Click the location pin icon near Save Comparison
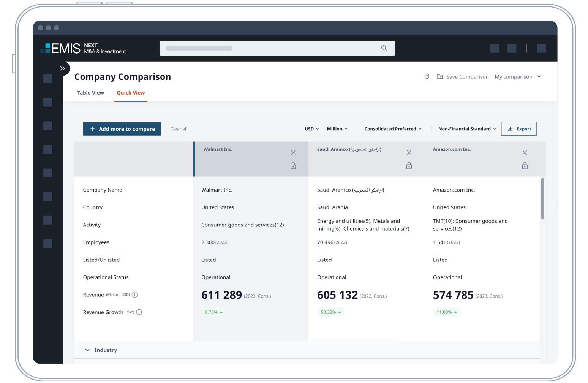Image resolution: width=588 pixels, height=383 pixels. pyautogui.click(x=427, y=77)
